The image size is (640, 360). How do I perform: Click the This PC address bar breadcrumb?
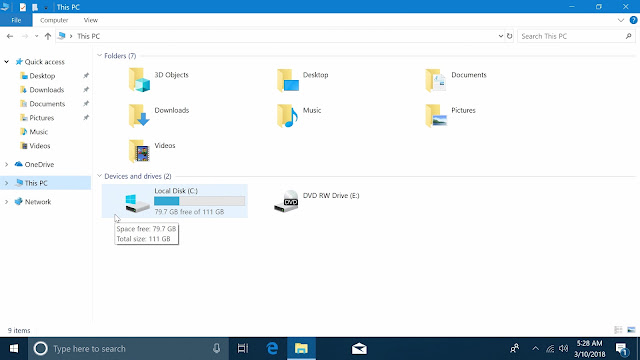pos(89,36)
